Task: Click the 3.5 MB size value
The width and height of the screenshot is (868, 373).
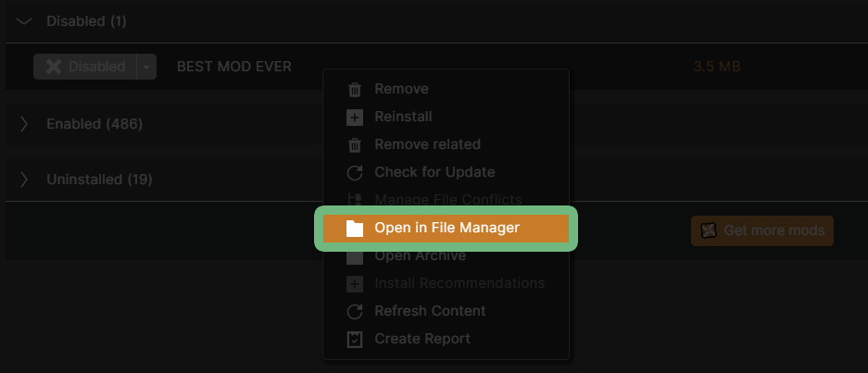Action: click(716, 67)
